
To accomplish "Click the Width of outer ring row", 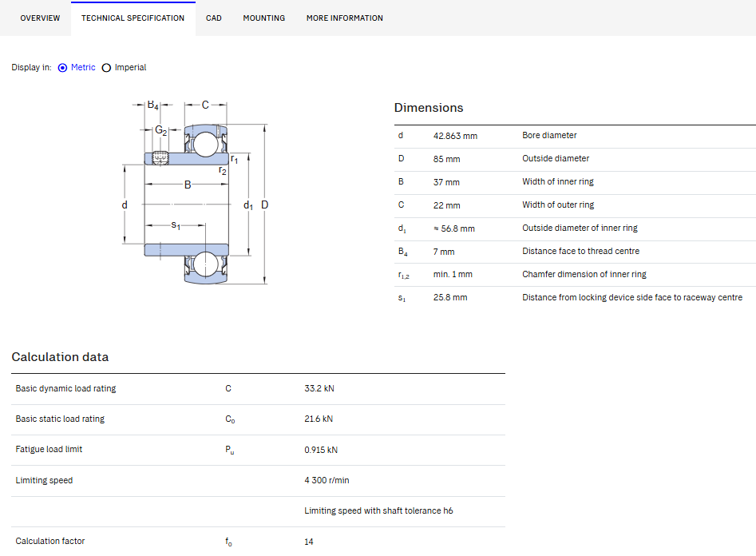I will pos(575,205).
